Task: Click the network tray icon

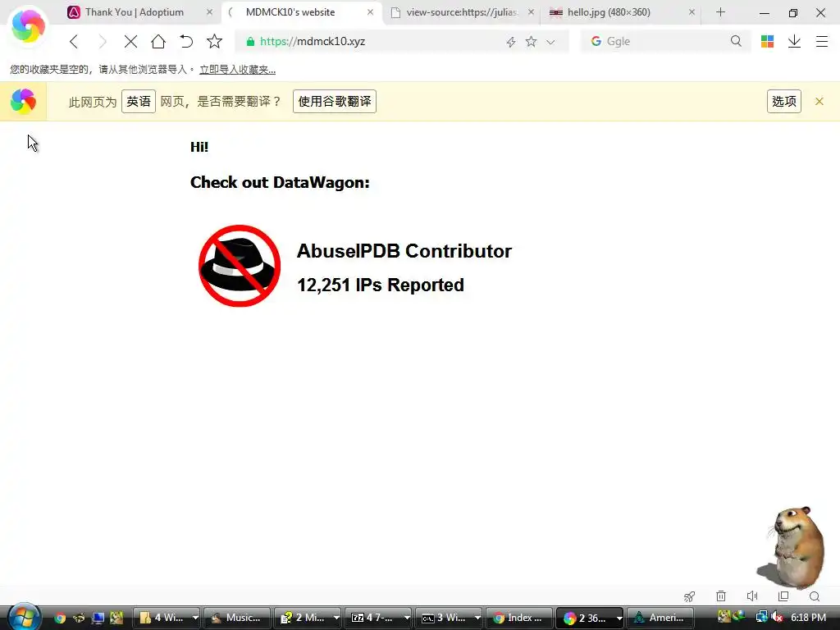Action: pos(761,617)
